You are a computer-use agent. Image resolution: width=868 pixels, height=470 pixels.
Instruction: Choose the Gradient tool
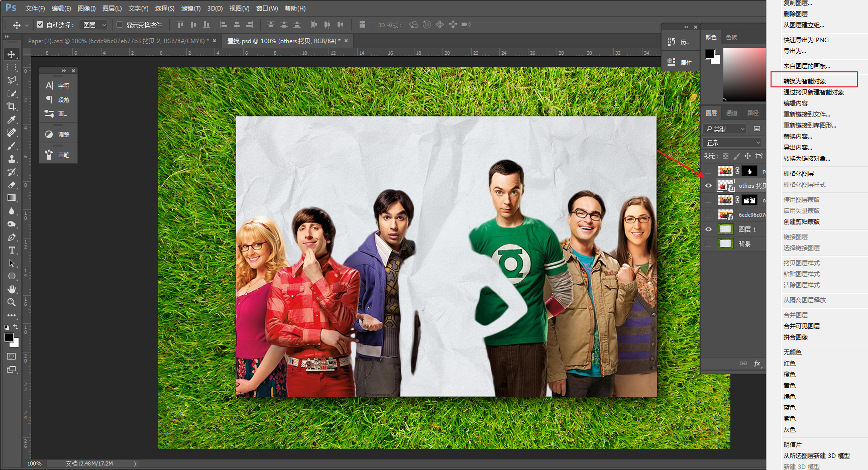coord(11,198)
